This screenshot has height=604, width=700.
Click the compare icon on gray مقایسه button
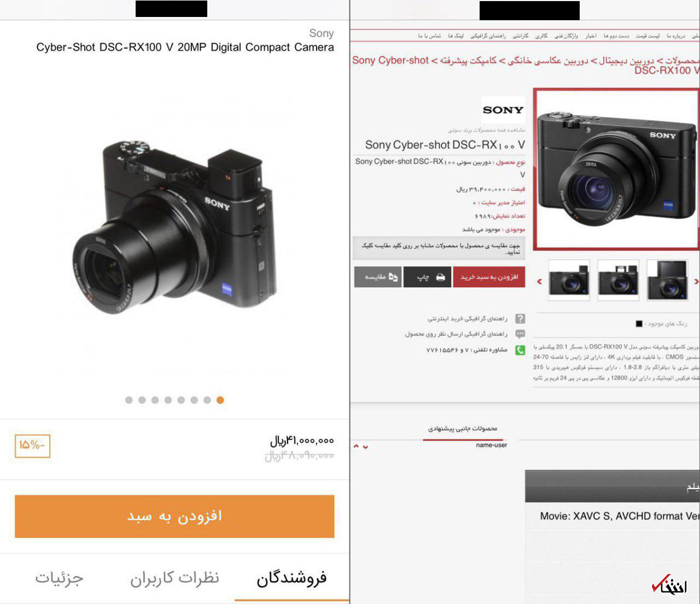393,277
